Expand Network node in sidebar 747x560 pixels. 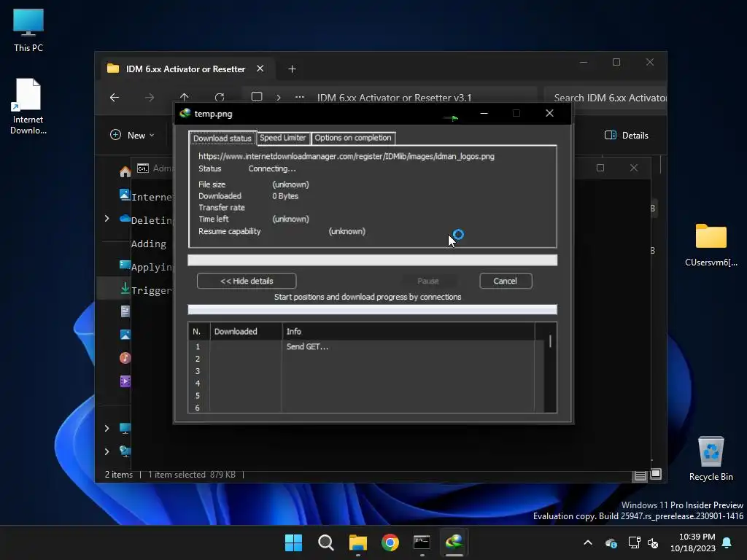tap(107, 451)
